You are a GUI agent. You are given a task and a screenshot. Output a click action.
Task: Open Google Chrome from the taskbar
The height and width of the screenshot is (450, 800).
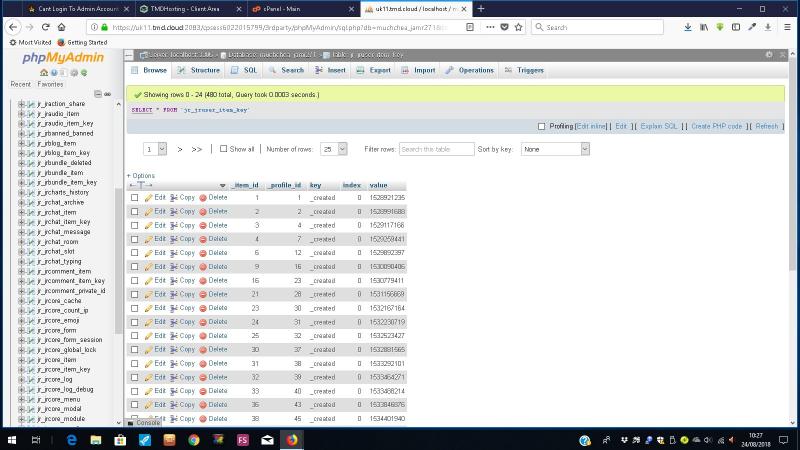click(x=193, y=440)
